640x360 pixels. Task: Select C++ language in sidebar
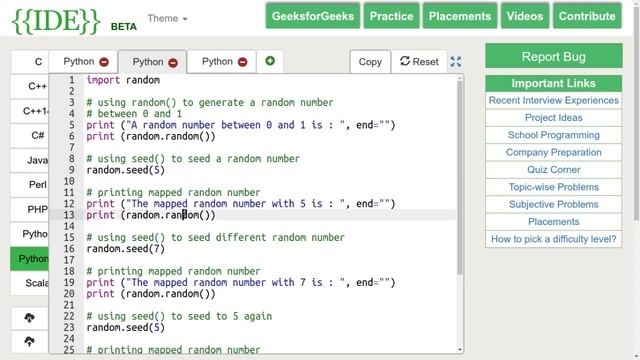[x=30, y=86]
